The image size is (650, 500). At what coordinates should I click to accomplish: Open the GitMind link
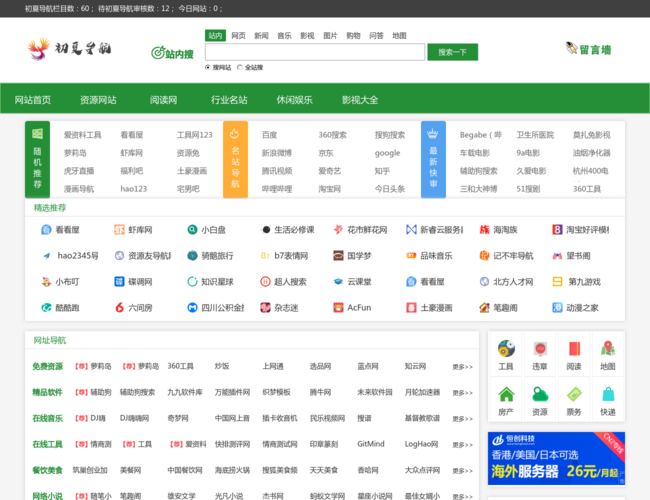point(371,444)
